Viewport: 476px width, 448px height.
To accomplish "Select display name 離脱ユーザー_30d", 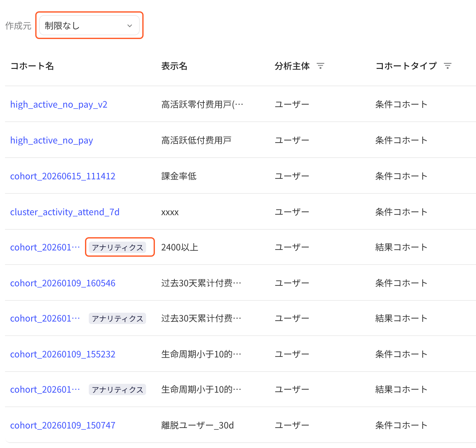I will pos(197,425).
